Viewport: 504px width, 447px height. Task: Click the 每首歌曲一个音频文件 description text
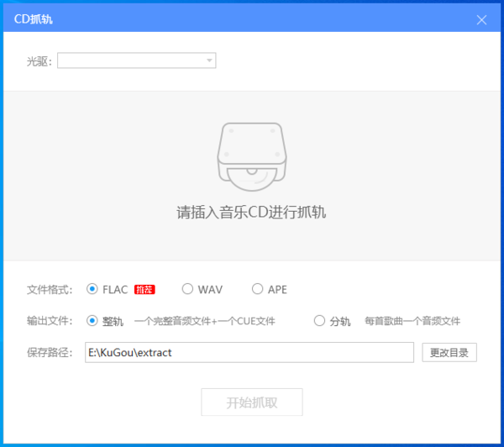pos(412,321)
